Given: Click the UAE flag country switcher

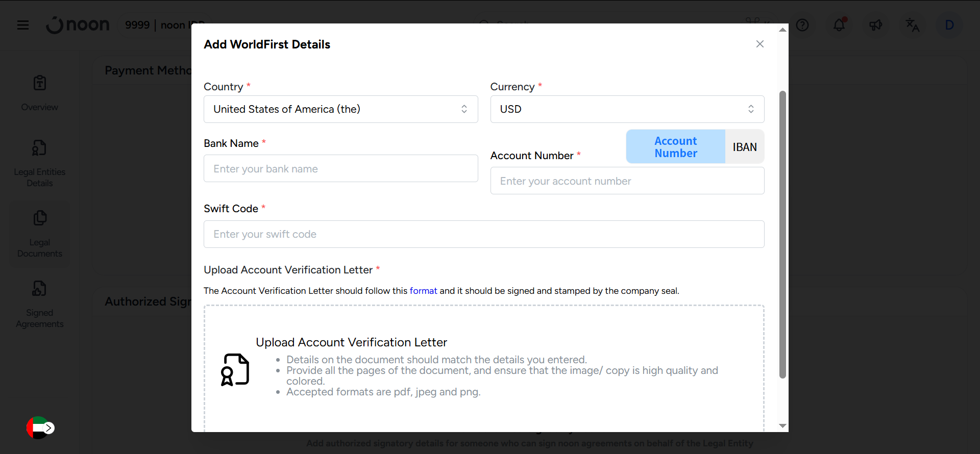Looking at the screenshot, I should 40,427.
